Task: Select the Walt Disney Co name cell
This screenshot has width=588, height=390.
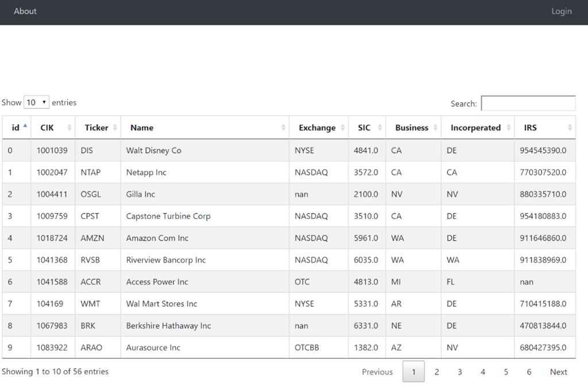Action: 205,150
